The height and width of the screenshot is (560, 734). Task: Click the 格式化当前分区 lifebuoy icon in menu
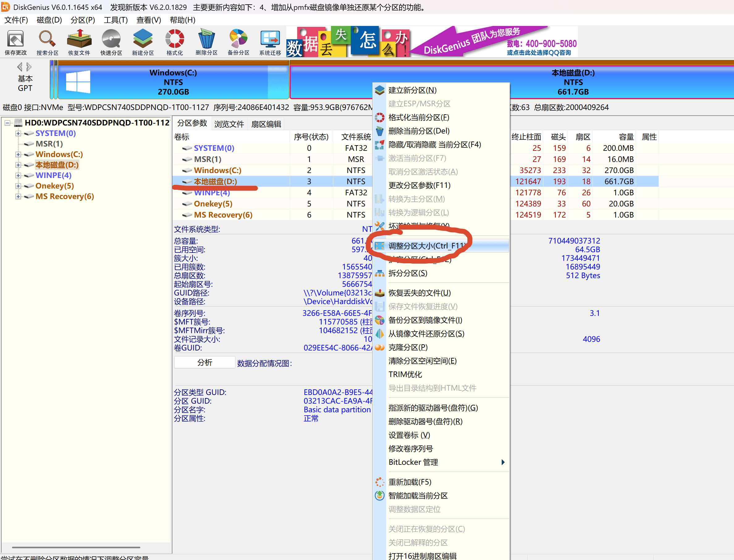(x=379, y=117)
